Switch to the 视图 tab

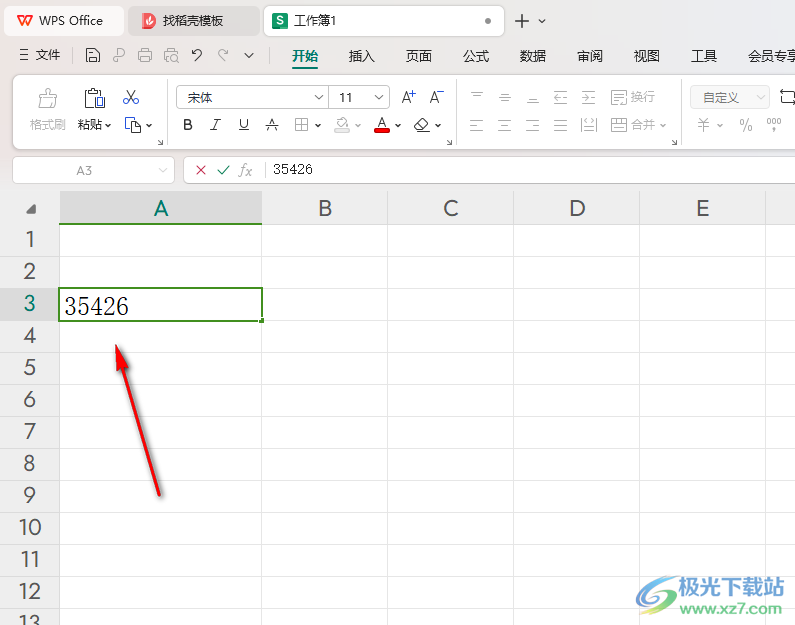coord(646,56)
